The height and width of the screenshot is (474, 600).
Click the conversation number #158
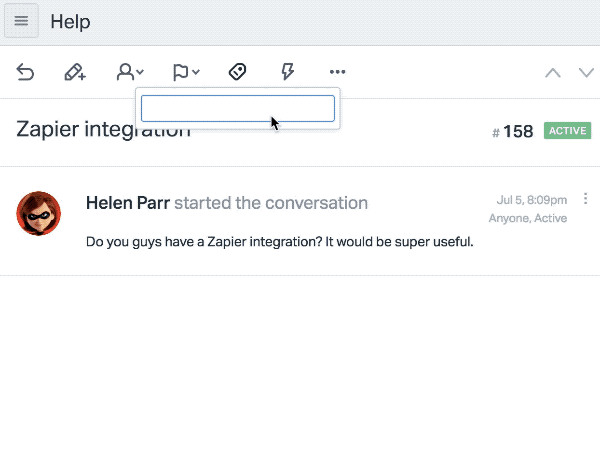point(512,131)
